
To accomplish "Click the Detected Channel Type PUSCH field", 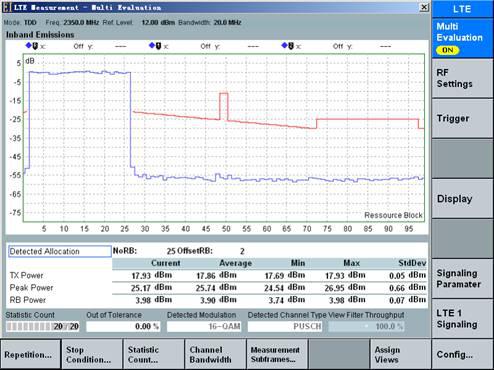I will click(x=285, y=326).
